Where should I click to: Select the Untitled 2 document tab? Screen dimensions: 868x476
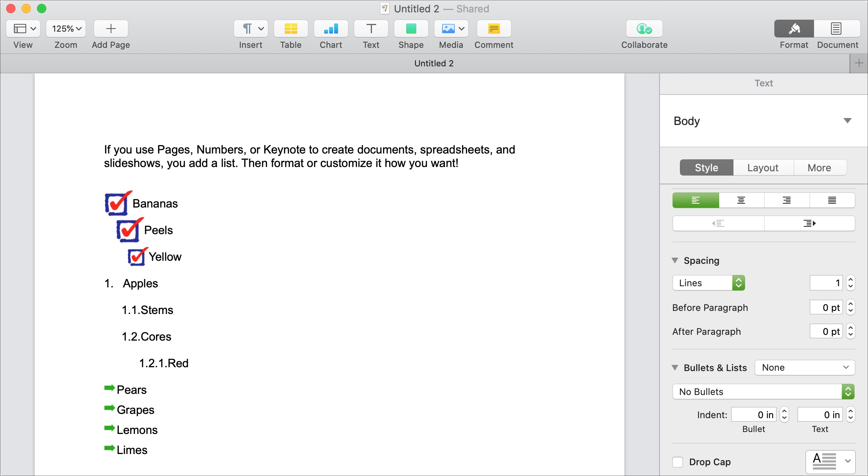(x=434, y=63)
